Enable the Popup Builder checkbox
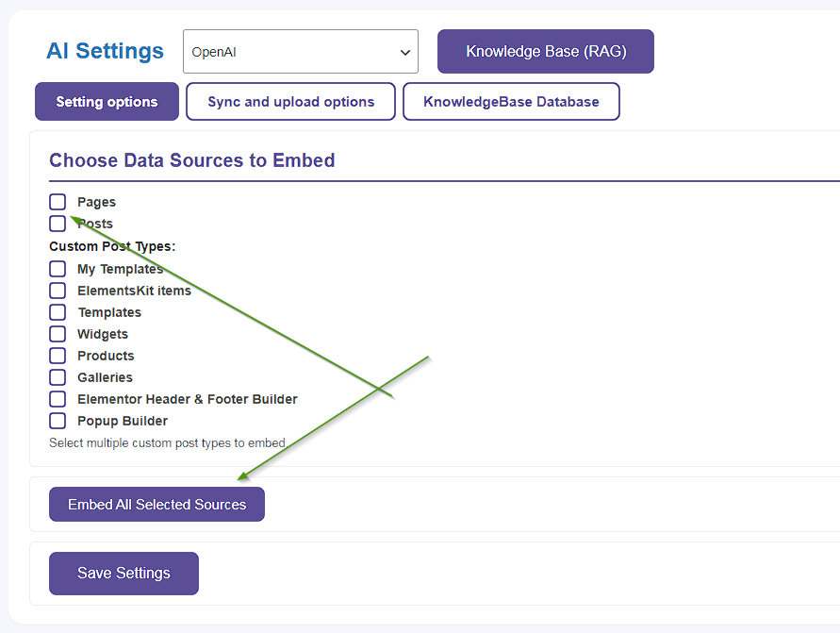 tap(58, 421)
